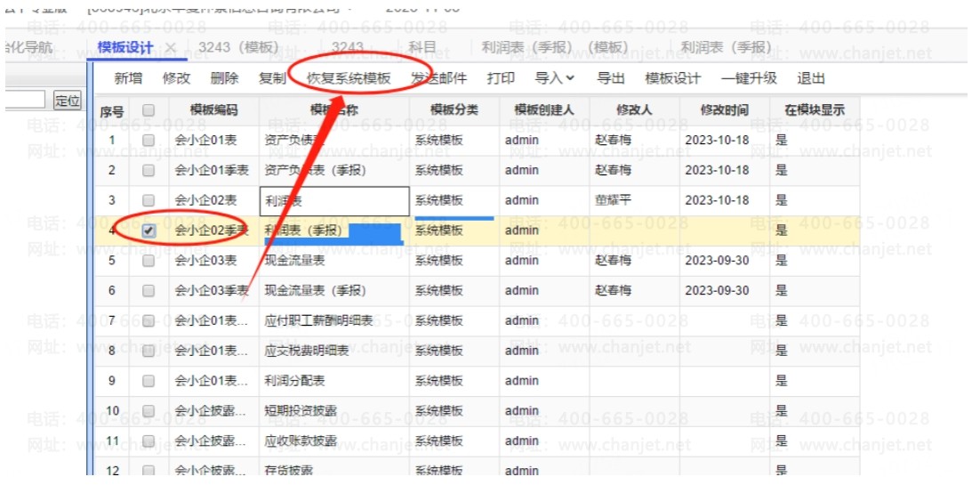The height and width of the screenshot is (485, 980).
Task: Click 导出 in the toolbar
Action: tap(611, 78)
